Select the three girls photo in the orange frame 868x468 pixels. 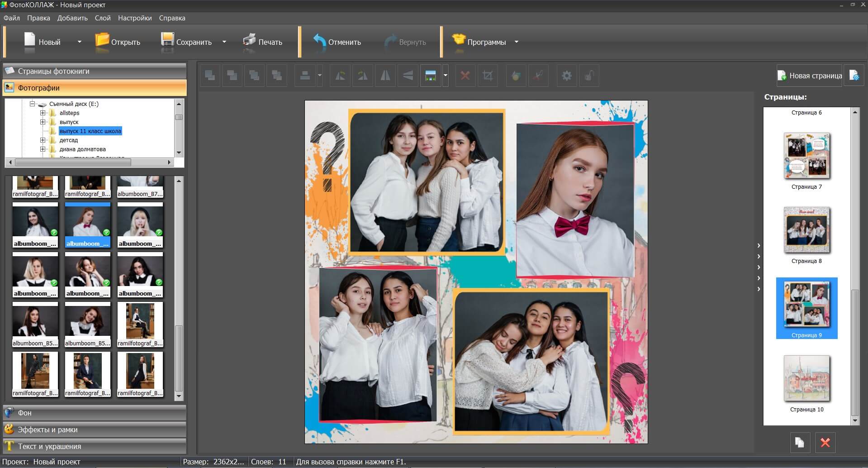pos(427,182)
